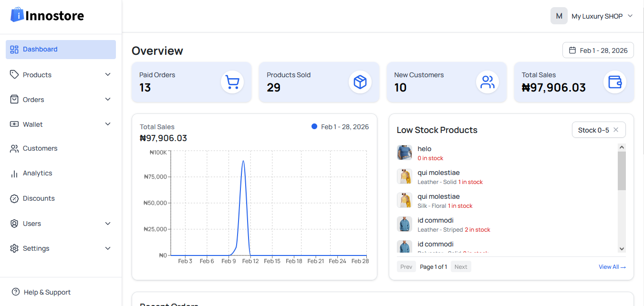
Task: Click the Feb 1 - 28, 2026 legend dot
Action: pos(314,126)
